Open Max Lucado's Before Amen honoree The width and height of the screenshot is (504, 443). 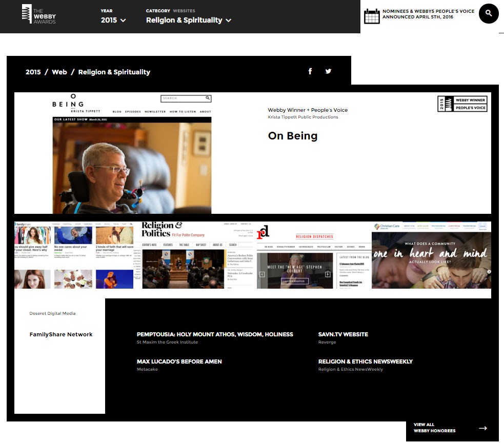point(179,361)
